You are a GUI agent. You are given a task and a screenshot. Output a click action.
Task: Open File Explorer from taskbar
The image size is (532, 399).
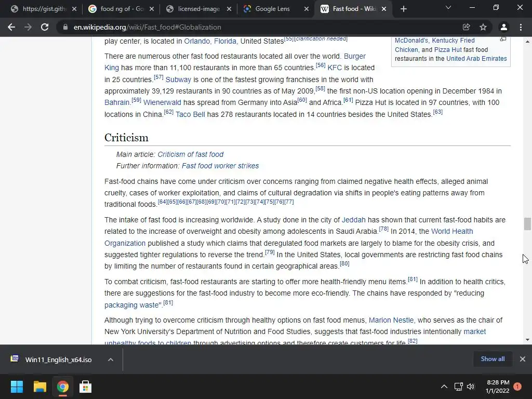(x=39, y=387)
